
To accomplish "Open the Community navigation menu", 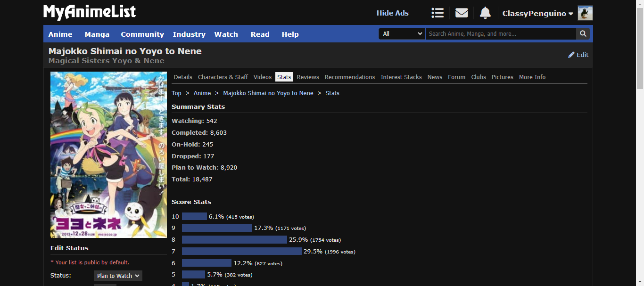I will click(x=142, y=34).
